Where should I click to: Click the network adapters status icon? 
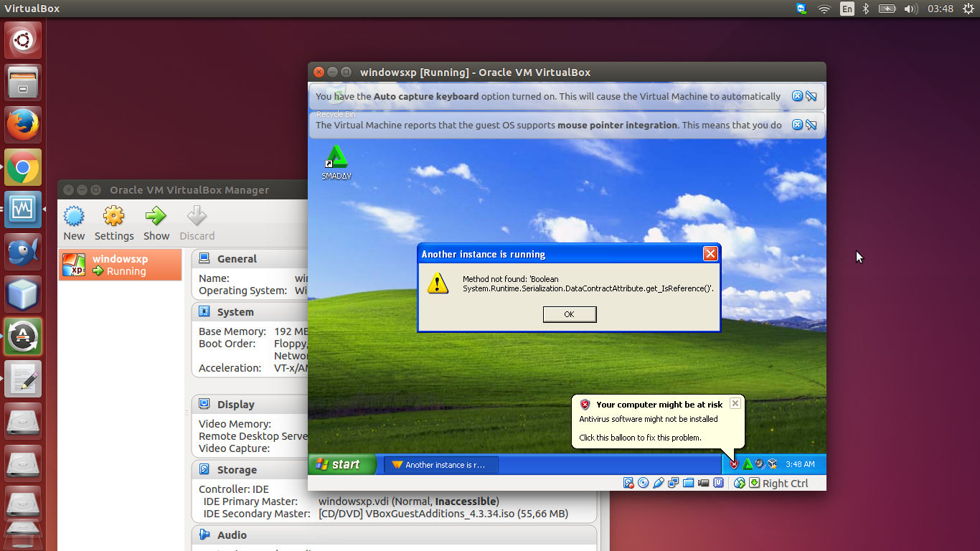point(673,483)
